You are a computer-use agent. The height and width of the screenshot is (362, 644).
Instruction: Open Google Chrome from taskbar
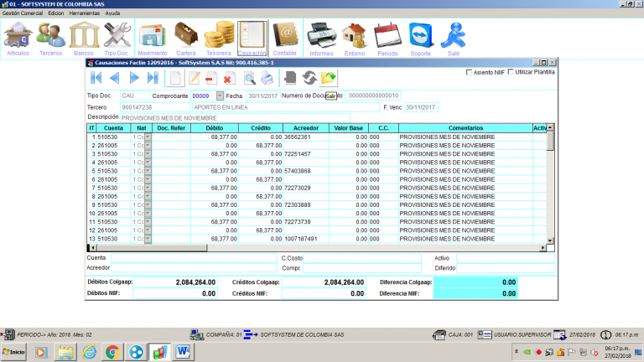(112, 352)
